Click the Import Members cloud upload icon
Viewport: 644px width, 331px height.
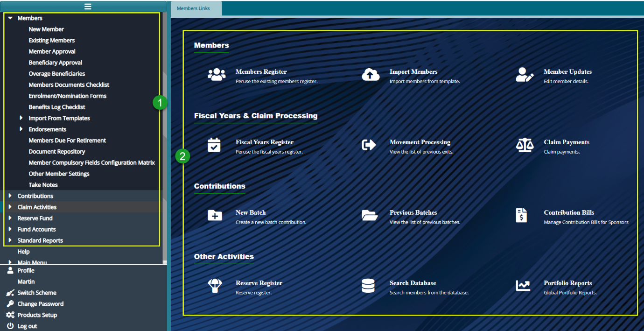click(371, 75)
